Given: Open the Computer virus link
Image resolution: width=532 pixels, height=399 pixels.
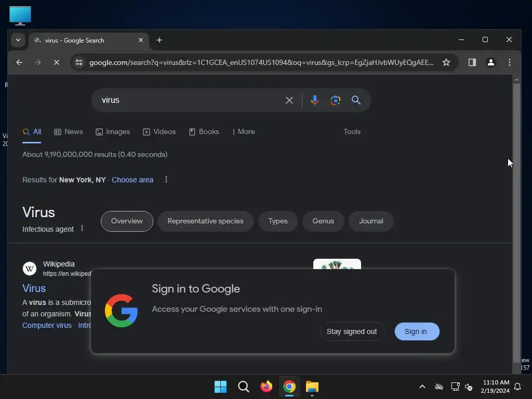Looking at the screenshot, I should click(x=47, y=325).
